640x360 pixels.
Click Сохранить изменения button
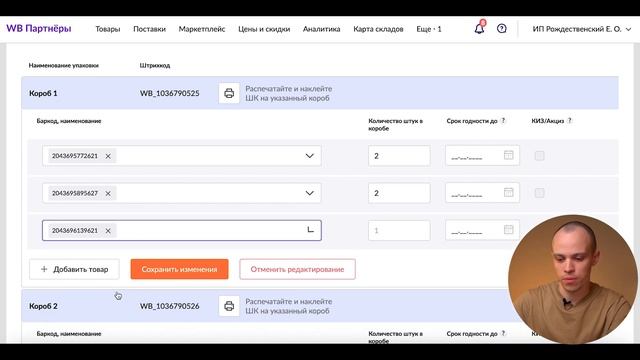[180, 269]
